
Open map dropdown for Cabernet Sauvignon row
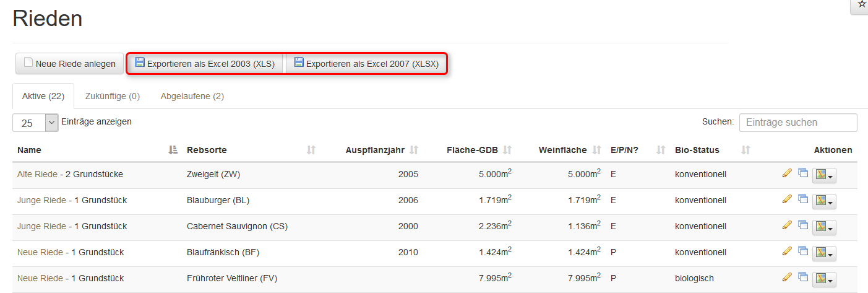pyautogui.click(x=824, y=227)
